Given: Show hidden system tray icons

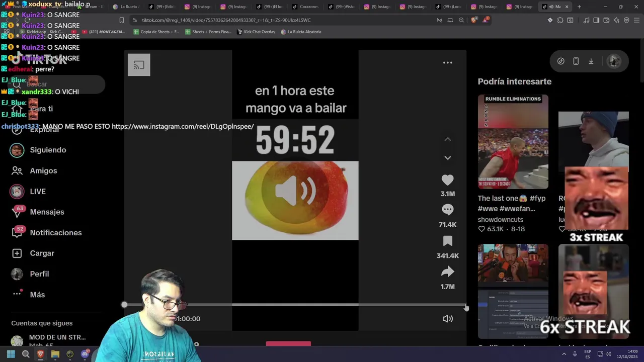Looking at the screenshot, I should coord(563,354).
